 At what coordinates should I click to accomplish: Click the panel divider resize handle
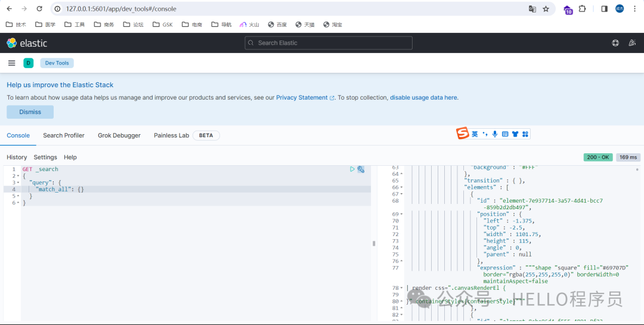pos(374,243)
